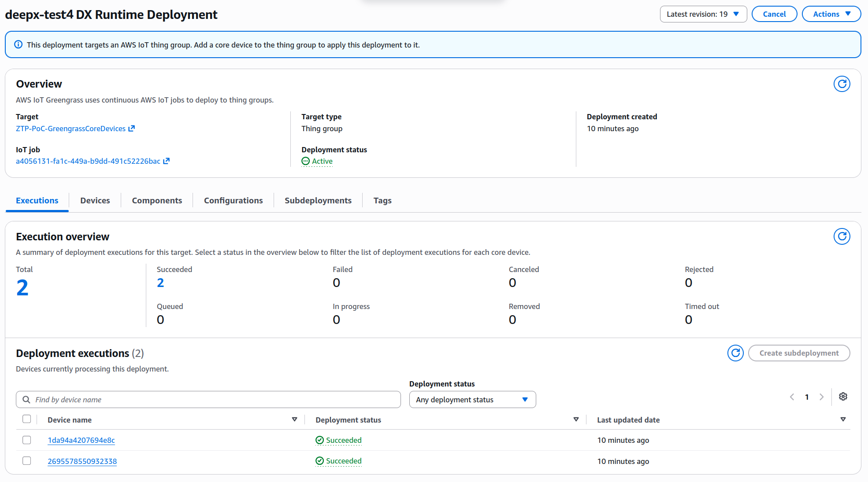Switch to the Executions tab
The height and width of the screenshot is (482, 868).
click(37, 201)
